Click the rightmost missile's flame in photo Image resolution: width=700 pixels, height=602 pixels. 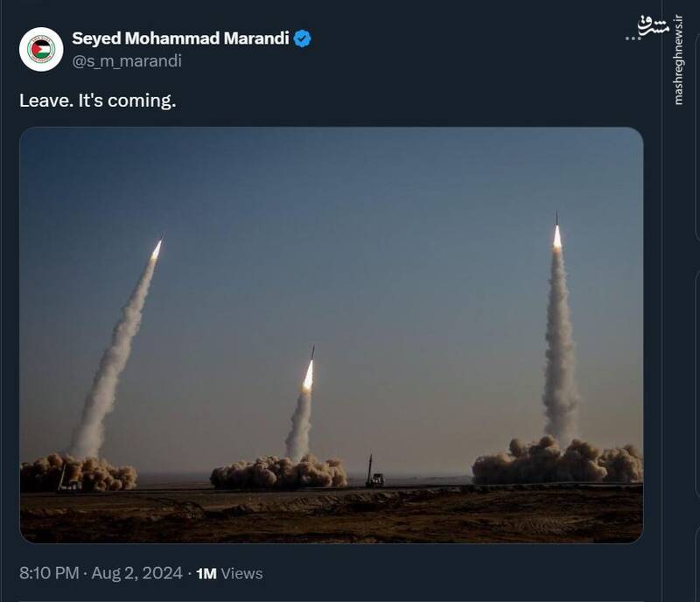click(556, 237)
